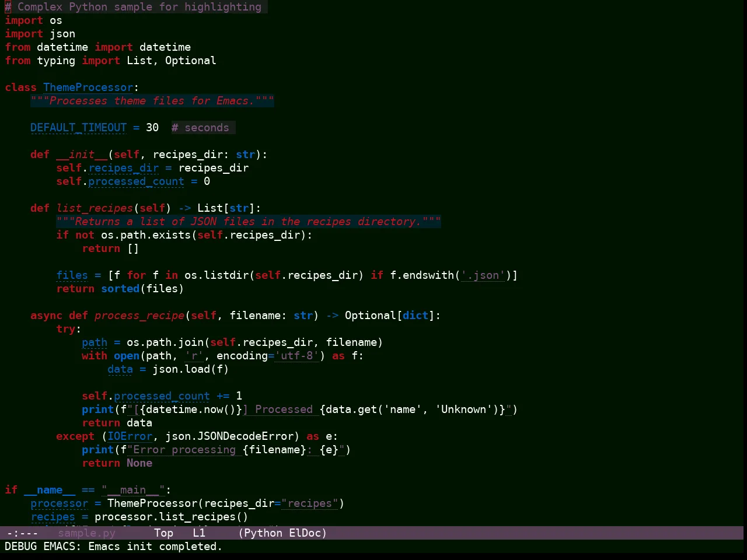Click "os.listdir" call
Screen dimensions: 747x560
click(x=217, y=275)
